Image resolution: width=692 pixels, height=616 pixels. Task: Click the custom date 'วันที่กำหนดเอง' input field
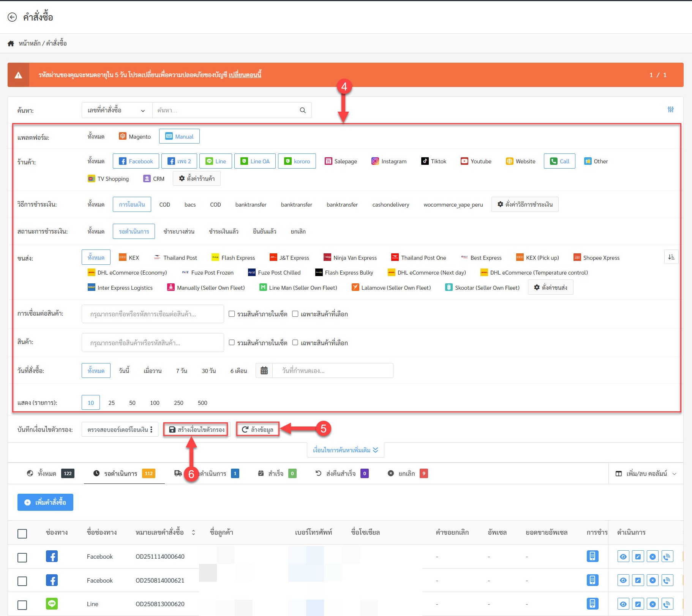coord(333,371)
